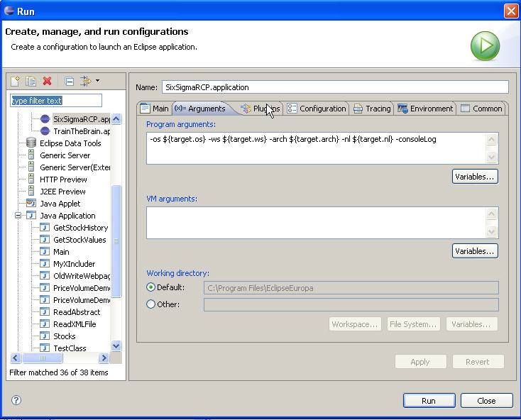This screenshot has height=420, width=521.
Task: Select the first PriceVolumeDemo configuration
Action: tap(82, 288)
